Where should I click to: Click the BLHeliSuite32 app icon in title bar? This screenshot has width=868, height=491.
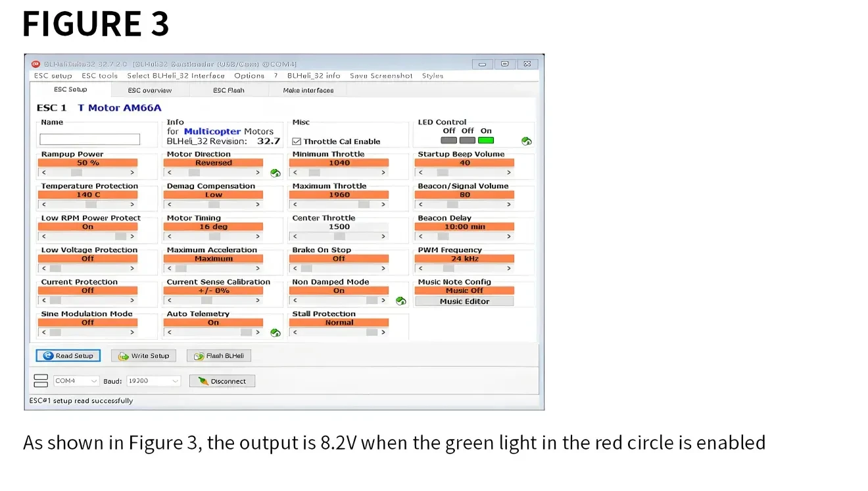(x=36, y=64)
